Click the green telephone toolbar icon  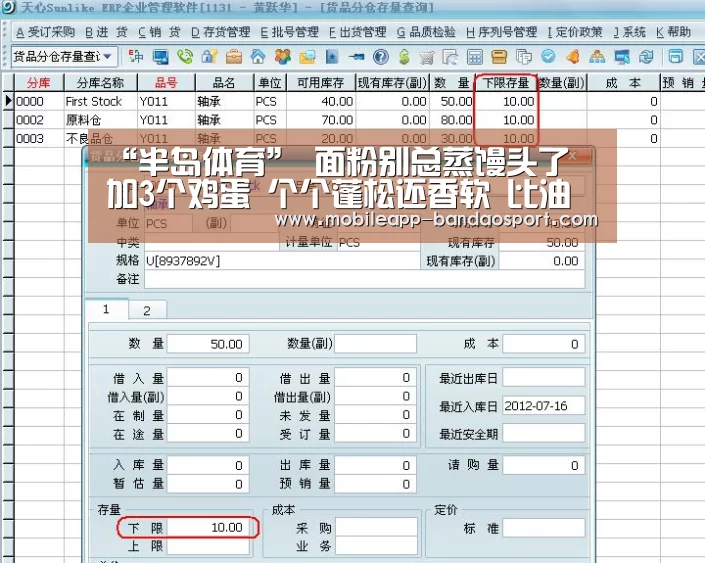(x=185, y=57)
